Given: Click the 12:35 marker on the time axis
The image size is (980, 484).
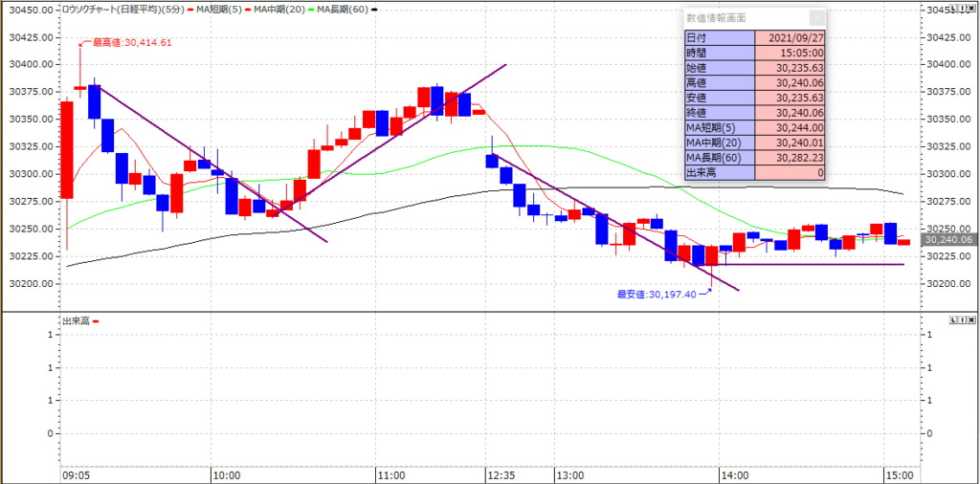Looking at the screenshot, I should pos(501,474).
